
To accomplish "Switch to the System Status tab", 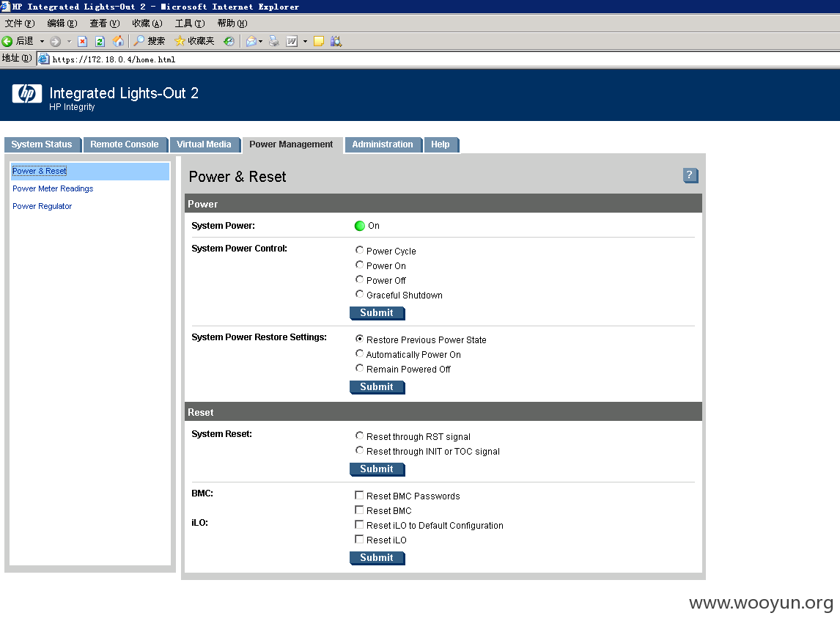I will point(43,144).
